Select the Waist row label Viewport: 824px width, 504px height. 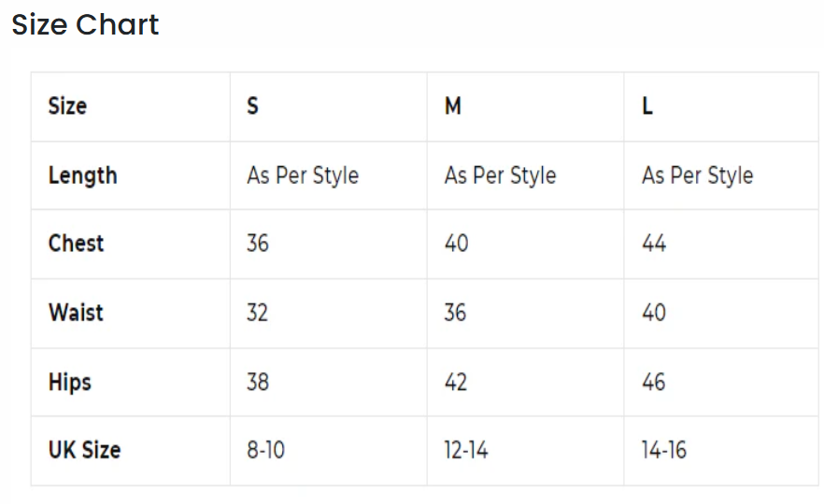click(x=76, y=312)
